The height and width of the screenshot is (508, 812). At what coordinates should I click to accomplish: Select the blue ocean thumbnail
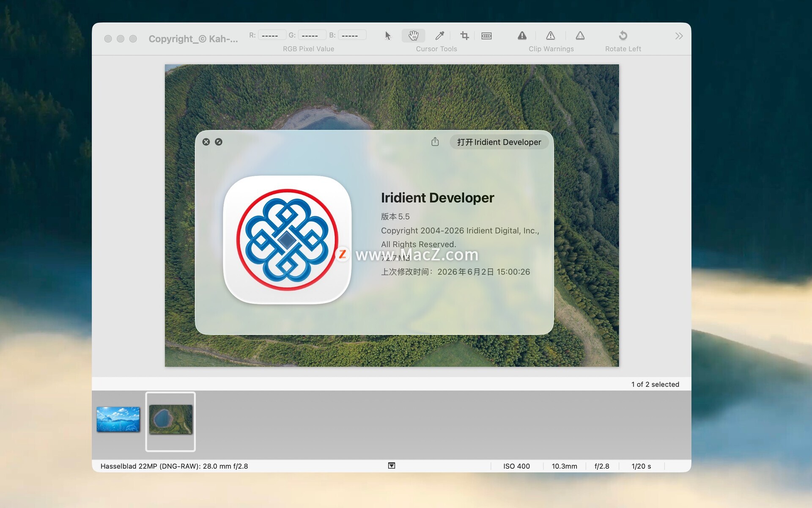(118, 419)
